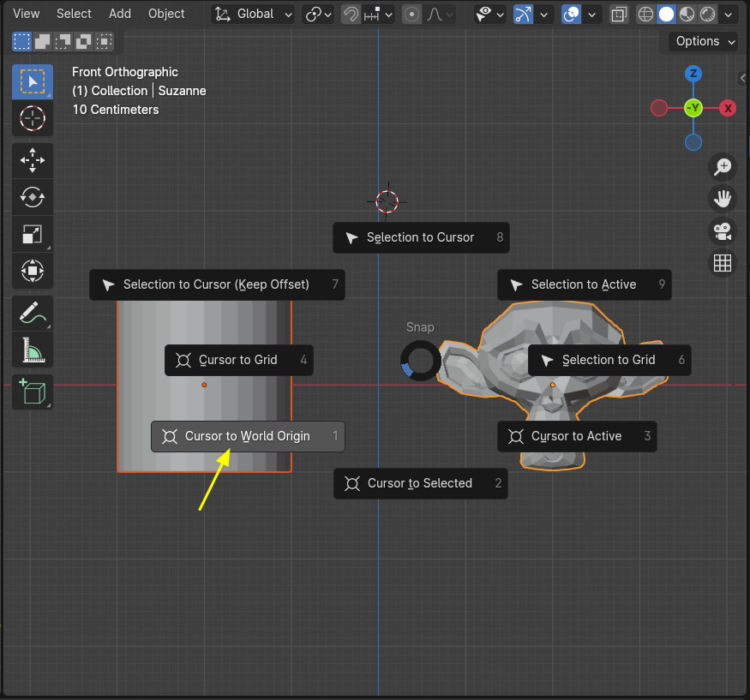Click the Z axis on navigation gizmo

pyautogui.click(x=693, y=74)
